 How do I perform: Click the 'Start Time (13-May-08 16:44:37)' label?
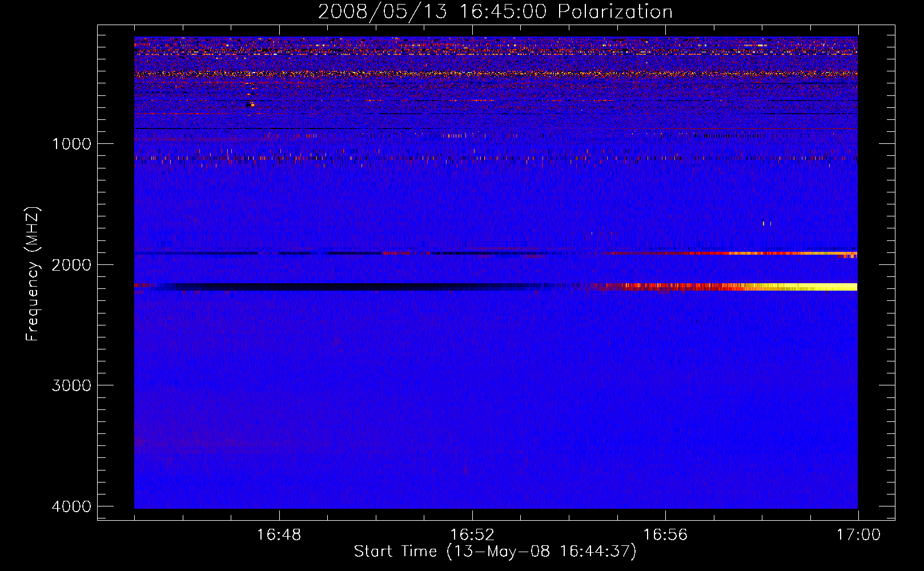coord(495,552)
